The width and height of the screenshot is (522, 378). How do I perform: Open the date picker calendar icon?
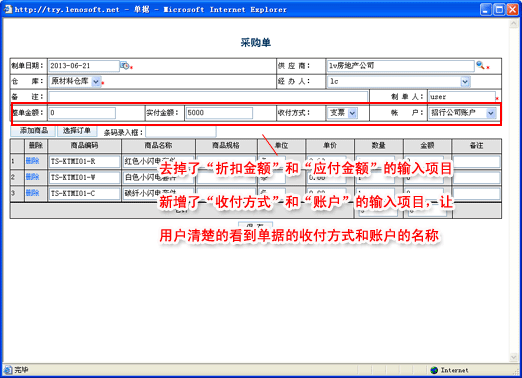pos(125,66)
